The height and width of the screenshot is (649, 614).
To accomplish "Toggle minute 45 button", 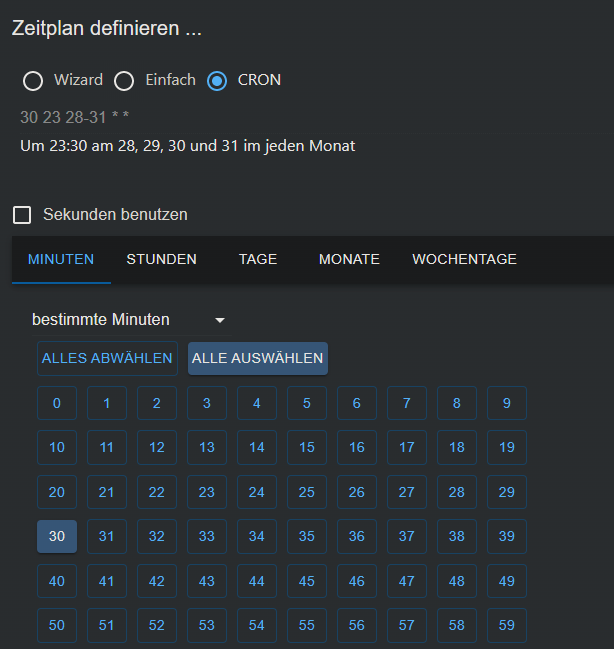I will [307, 581].
